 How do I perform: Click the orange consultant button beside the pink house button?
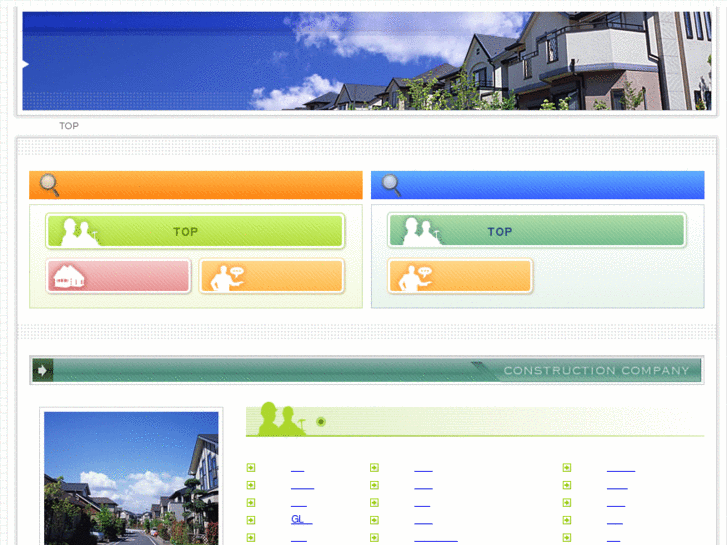272,276
